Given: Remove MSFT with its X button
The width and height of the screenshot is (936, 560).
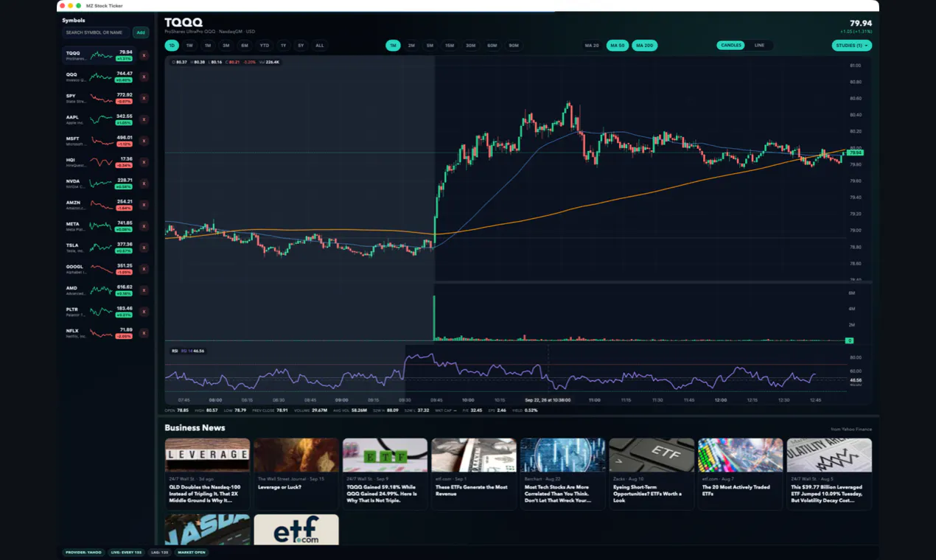Looking at the screenshot, I should tap(144, 141).
